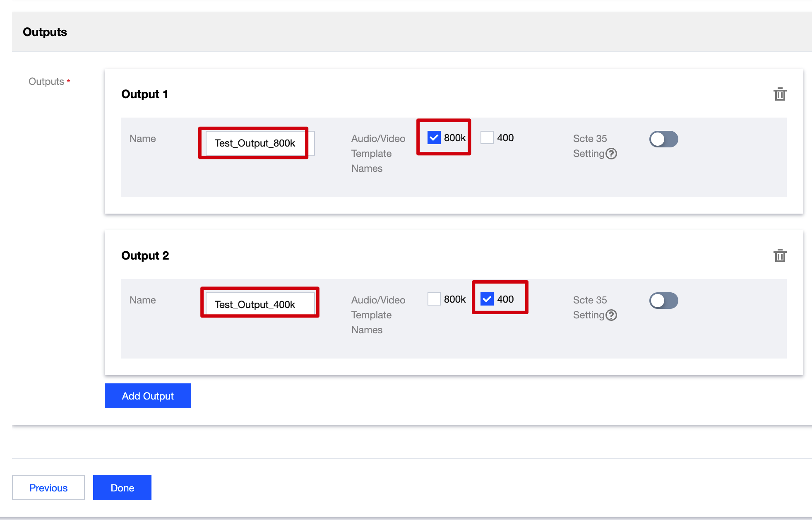
Task: Click the Output 1 heading
Action: pos(144,94)
